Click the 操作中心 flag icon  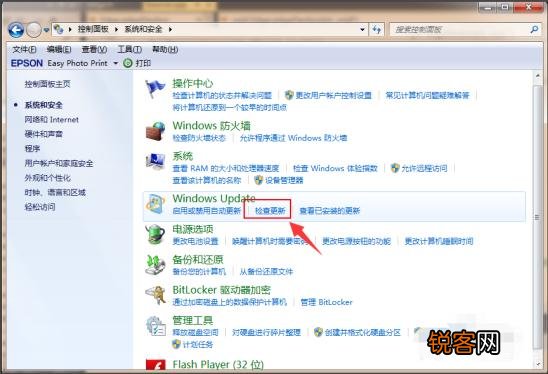155,89
